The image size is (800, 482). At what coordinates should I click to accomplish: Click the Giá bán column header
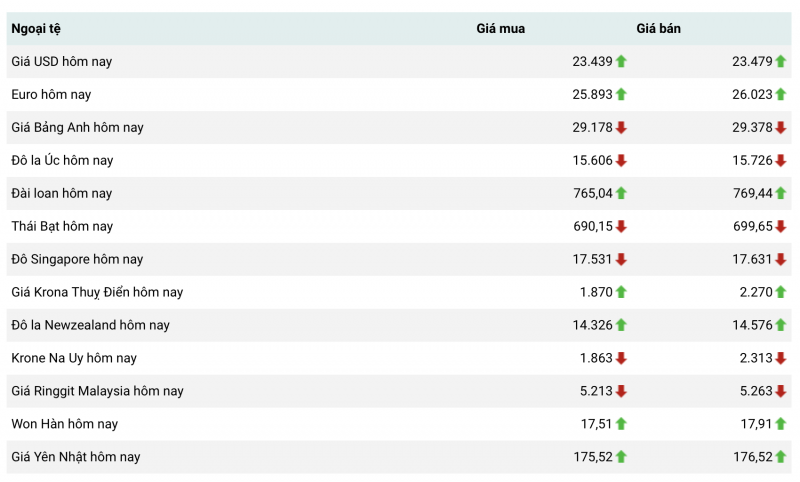(658, 29)
